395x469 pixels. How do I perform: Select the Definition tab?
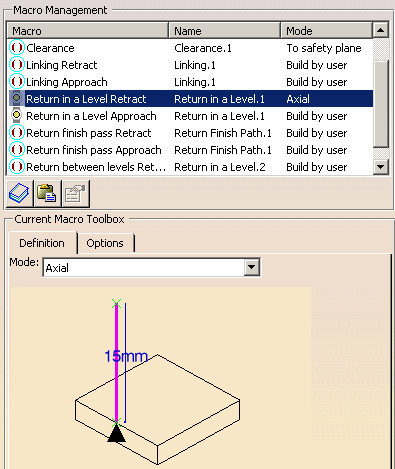42,243
